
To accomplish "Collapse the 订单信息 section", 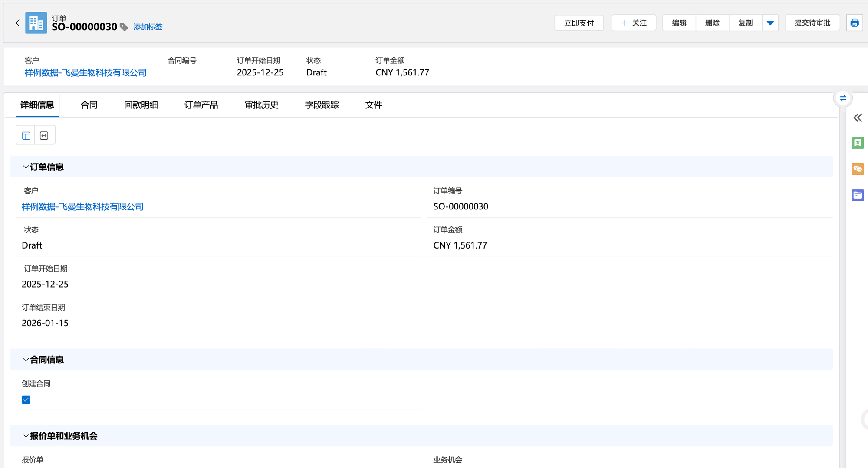I will click(x=26, y=167).
